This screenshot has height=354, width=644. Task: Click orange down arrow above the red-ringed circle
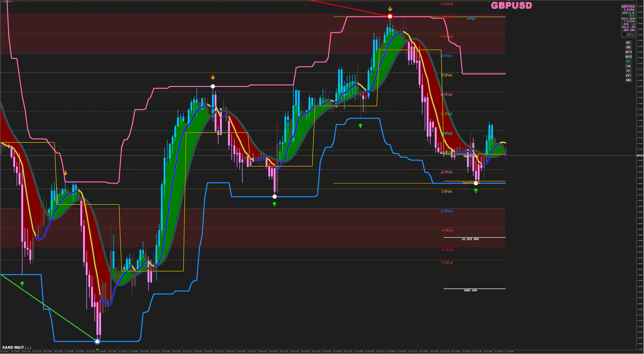tap(390, 9)
